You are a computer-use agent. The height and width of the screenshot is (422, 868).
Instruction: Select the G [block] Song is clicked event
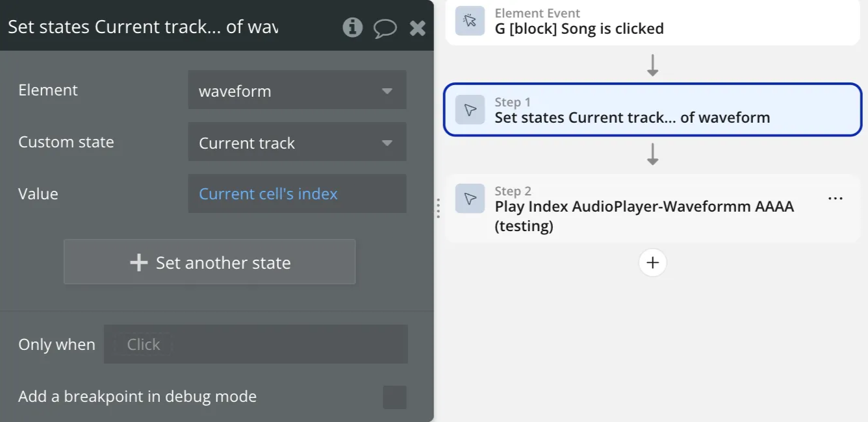[579, 29]
